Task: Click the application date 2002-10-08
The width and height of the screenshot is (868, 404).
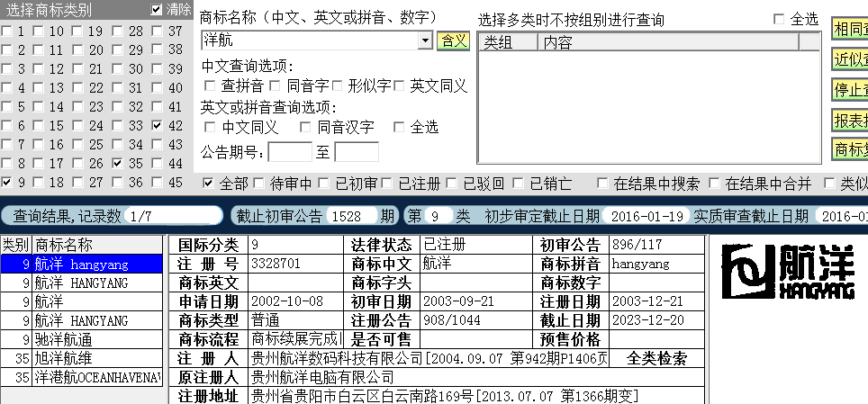Action: [x=295, y=301]
